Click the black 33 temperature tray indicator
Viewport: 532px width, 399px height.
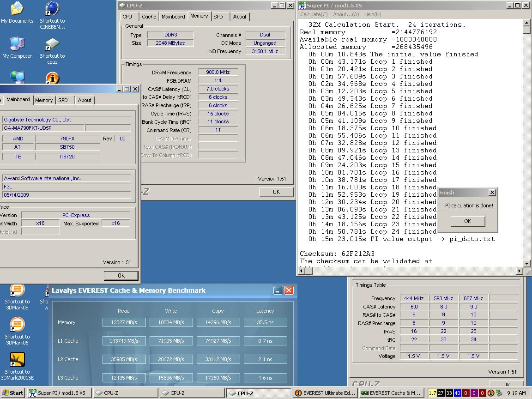(x=449, y=393)
